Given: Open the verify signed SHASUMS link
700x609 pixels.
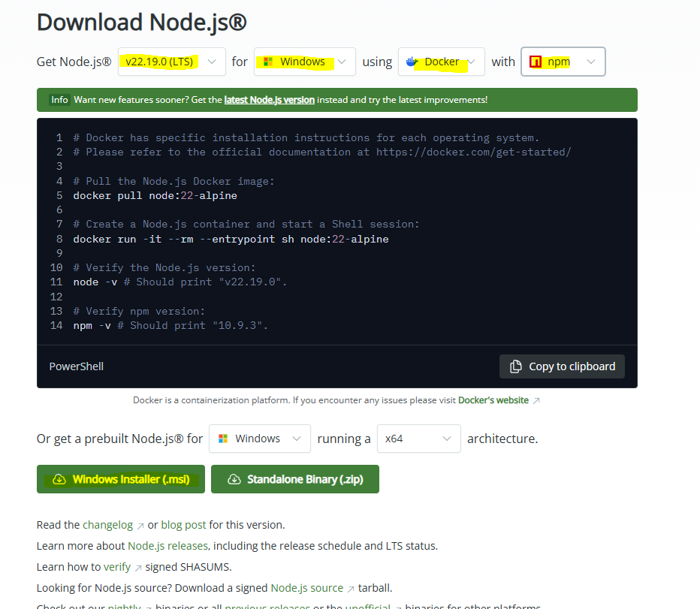Looking at the screenshot, I should tap(117, 567).
